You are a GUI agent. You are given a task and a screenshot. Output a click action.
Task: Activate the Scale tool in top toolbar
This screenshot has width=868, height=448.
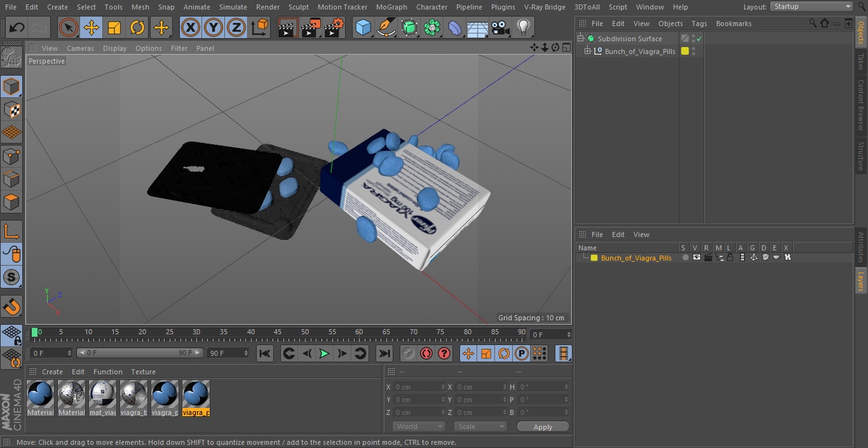click(114, 27)
